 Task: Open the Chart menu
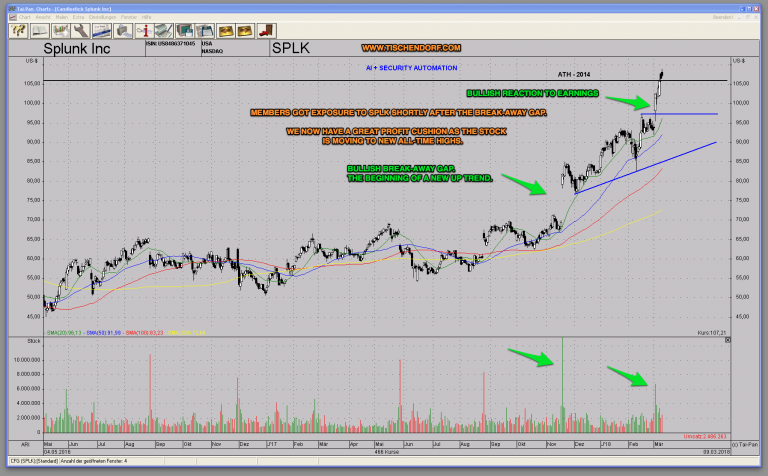(x=25, y=17)
